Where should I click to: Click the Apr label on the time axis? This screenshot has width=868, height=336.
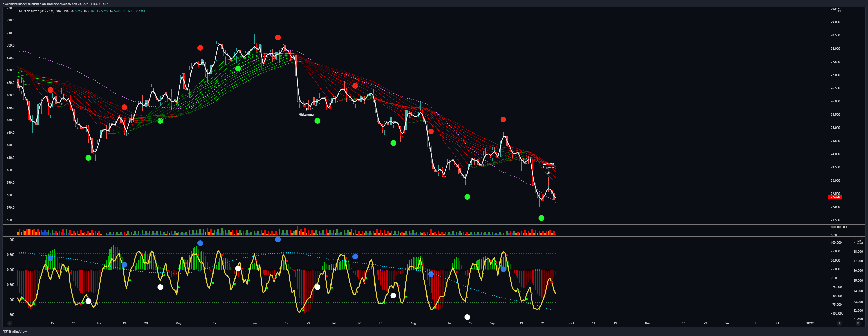tap(99, 323)
